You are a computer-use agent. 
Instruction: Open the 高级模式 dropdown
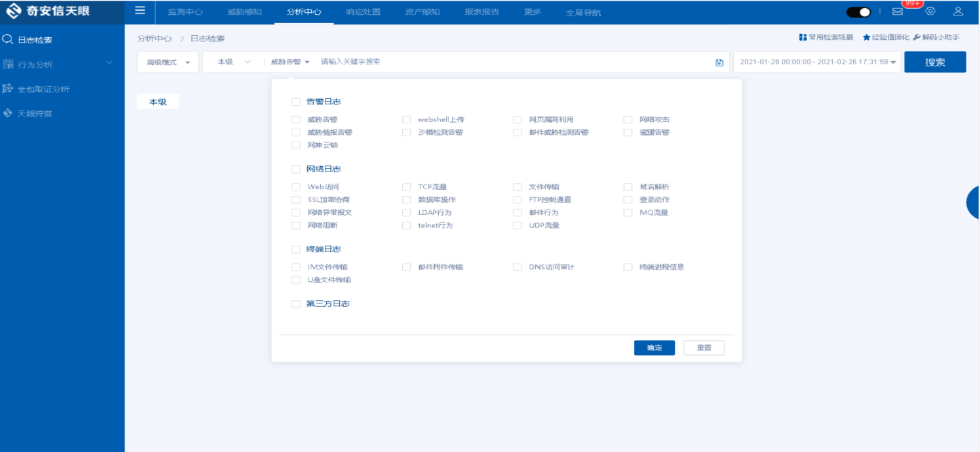(x=168, y=62)
